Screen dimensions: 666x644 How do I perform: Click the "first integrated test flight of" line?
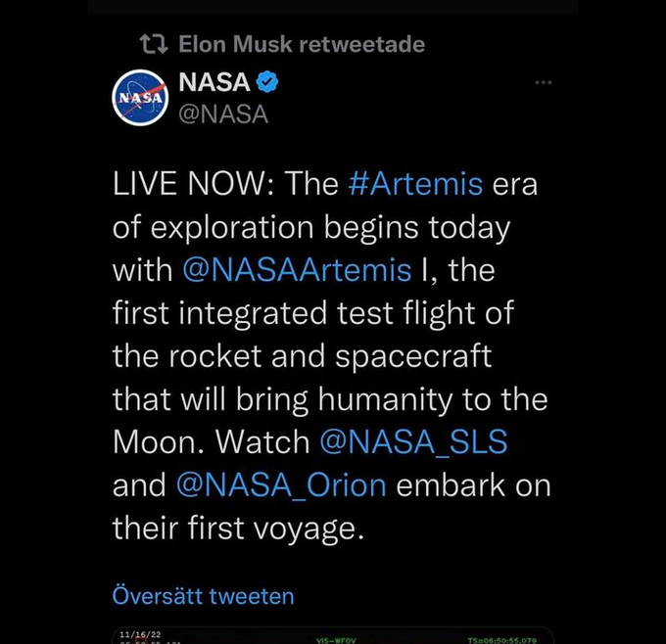[313, 313]
